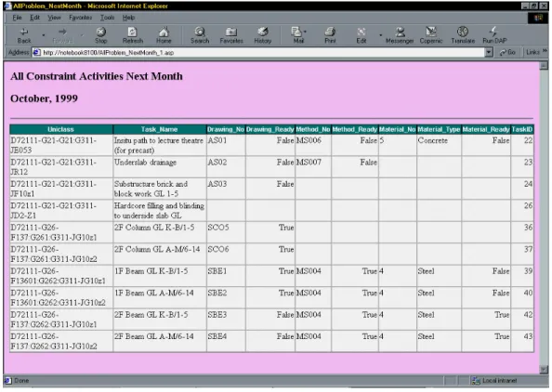Click the TaskID column header
This screenshot has height=392, width=552.
pos(522,129)
